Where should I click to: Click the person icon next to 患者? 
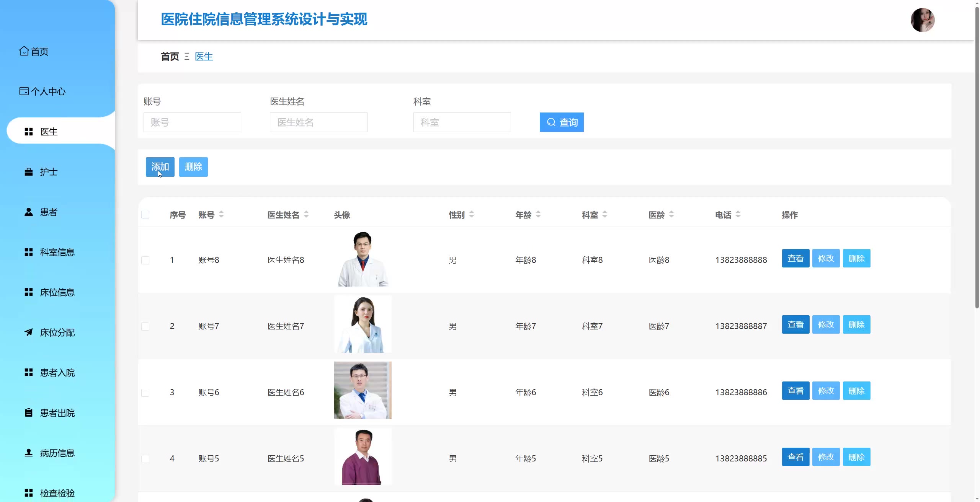tap(29, 212)
